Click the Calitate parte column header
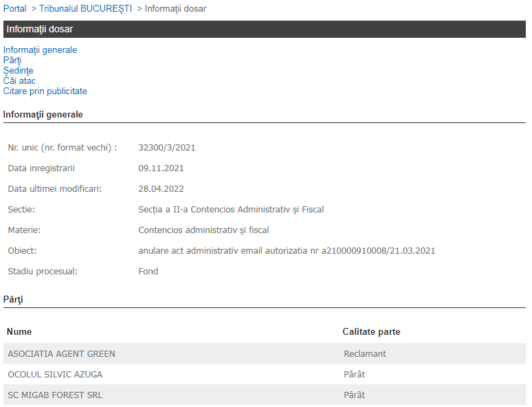This screenshot has height=407, width=532. pyautogui.click(x=371, y=332)
